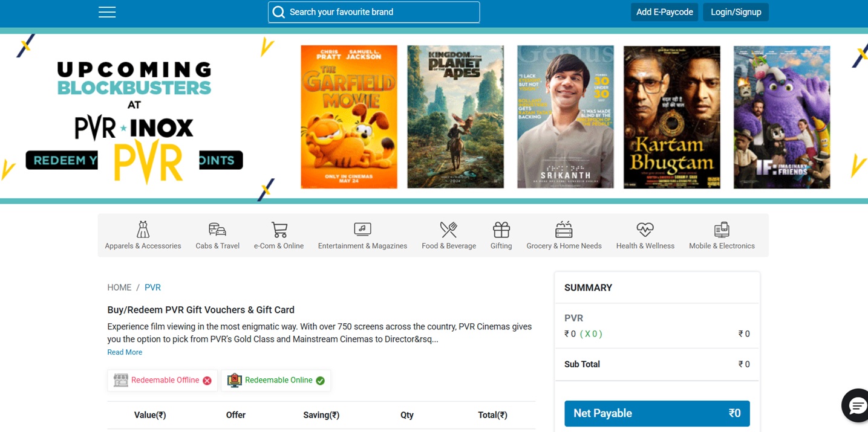Open the hamburger menu icon
This screenshot has width=868, height=432.
coord(107,12)
